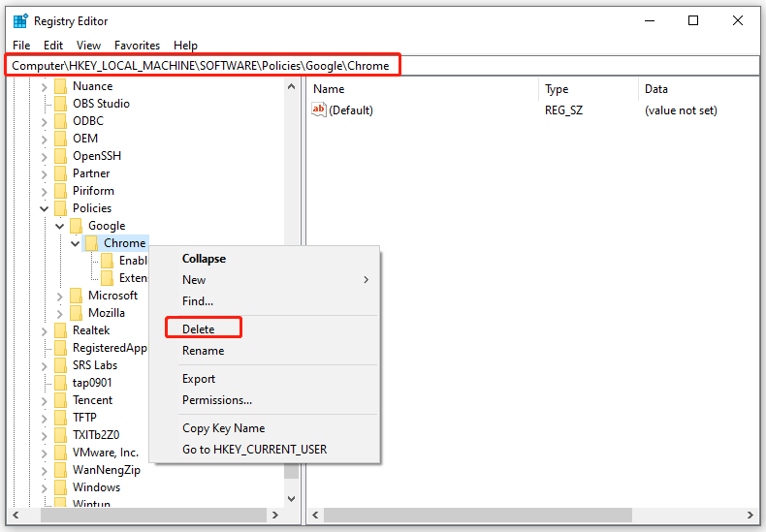766x532 pixels.
Task: Click the Nuance folder icon
Action: [60, 86]
